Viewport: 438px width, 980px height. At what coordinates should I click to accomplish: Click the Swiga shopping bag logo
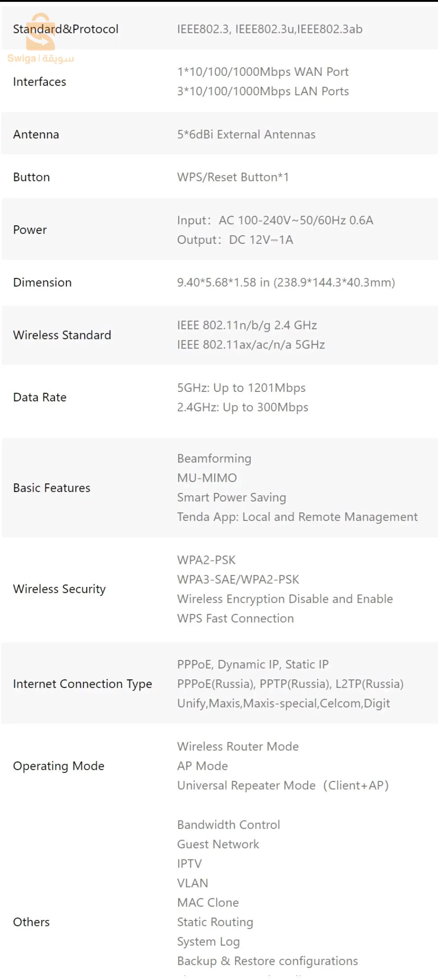coord(41,33)
